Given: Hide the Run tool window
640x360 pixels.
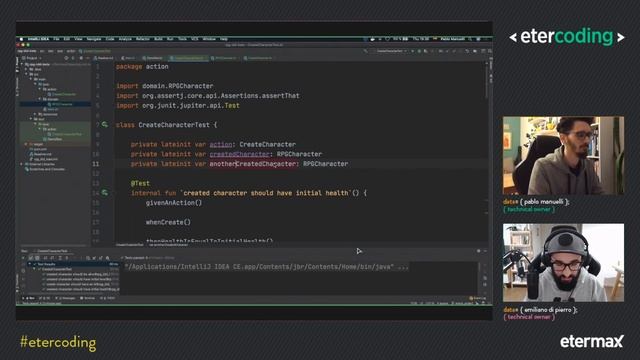Looking at the screenshot, I should [485, 251].
